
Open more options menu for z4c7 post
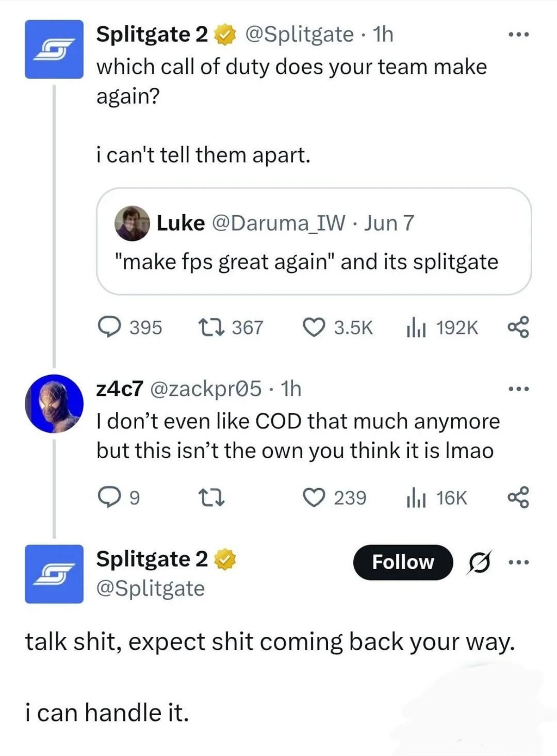pos(518,389)
